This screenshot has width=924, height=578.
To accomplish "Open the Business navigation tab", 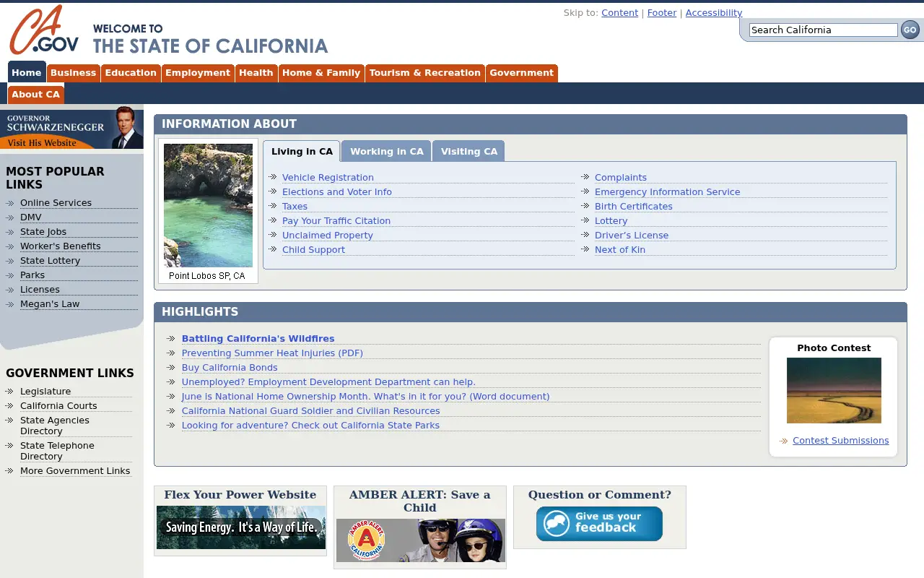I will [73, 73].
